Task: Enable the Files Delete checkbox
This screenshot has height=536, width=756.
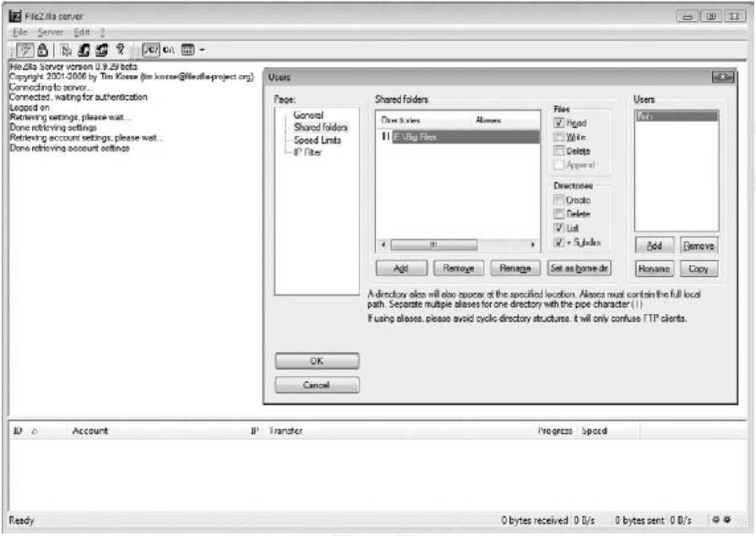Action: click(559, 151)
